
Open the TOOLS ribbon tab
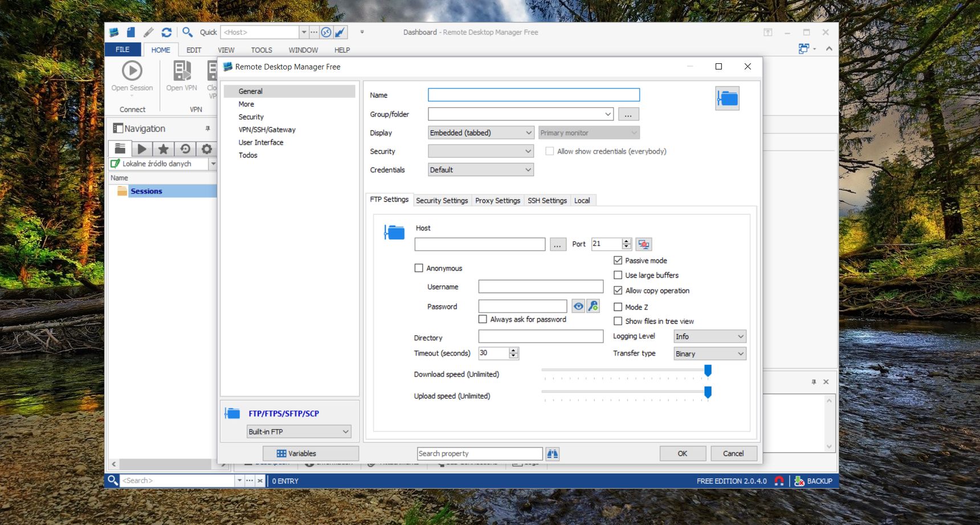pyautogui.click(x=262, y=50)
